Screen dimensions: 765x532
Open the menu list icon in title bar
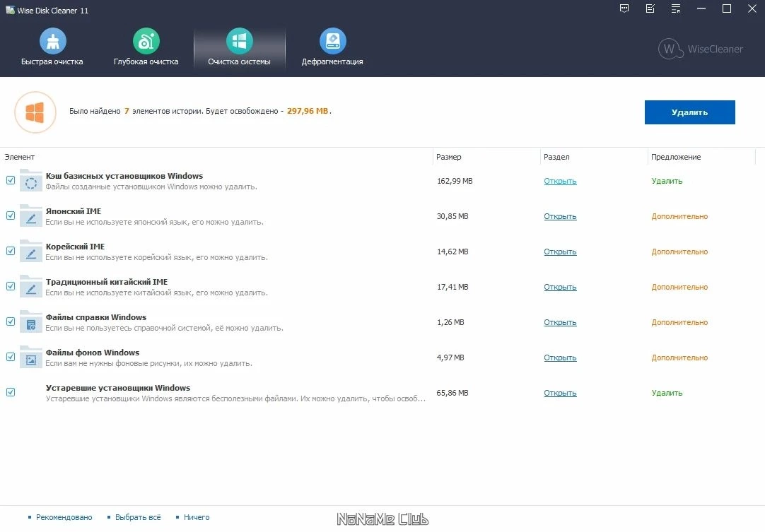pos(676,8)
